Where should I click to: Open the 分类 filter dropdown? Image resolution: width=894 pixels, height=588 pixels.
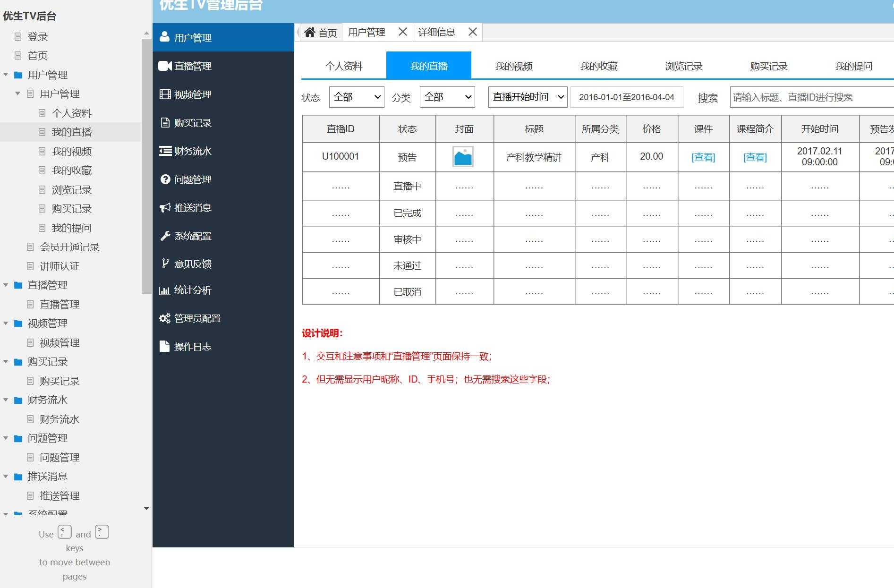[447, 97]
